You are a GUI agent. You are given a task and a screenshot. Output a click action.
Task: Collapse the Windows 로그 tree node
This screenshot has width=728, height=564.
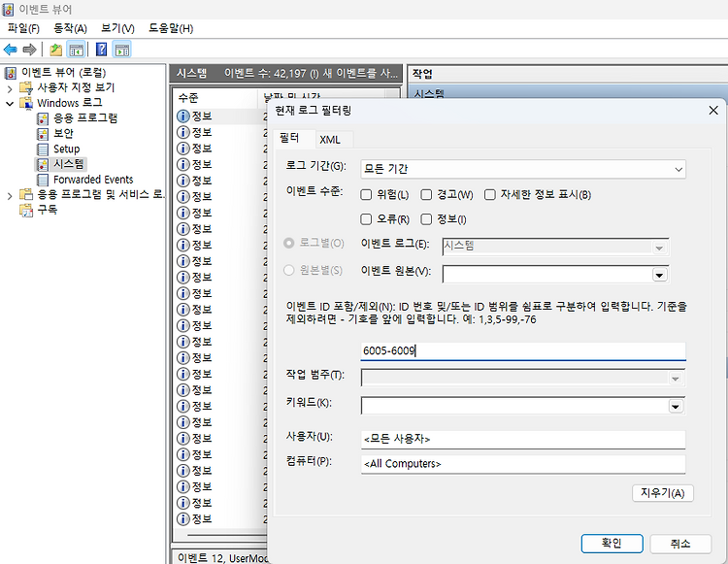point(10,103)
